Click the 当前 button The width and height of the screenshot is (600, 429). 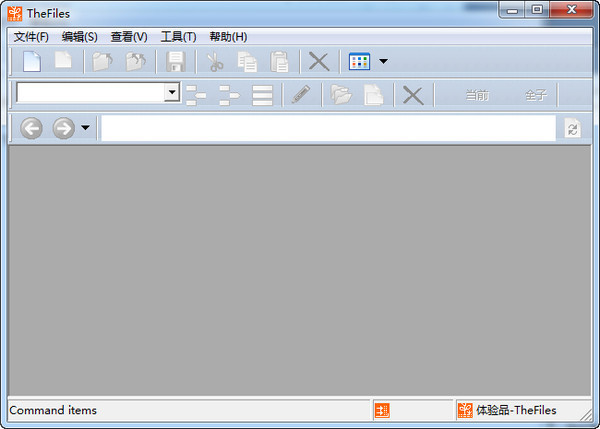tap(477, 95)
